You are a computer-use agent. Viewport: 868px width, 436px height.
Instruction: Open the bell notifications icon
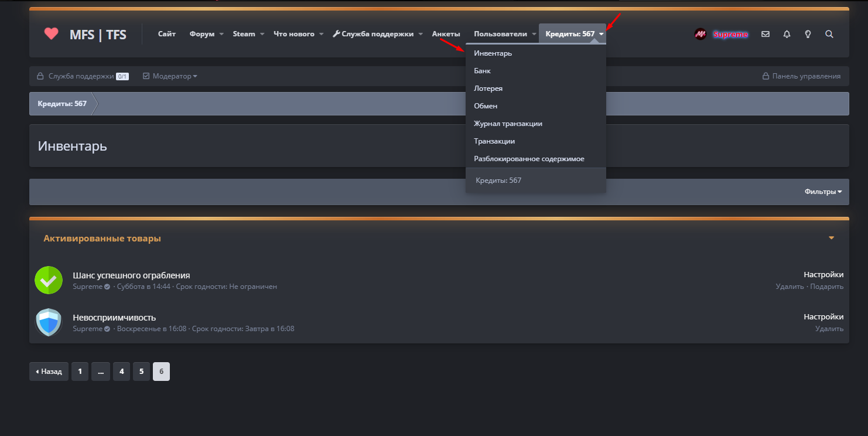[787, 34]
